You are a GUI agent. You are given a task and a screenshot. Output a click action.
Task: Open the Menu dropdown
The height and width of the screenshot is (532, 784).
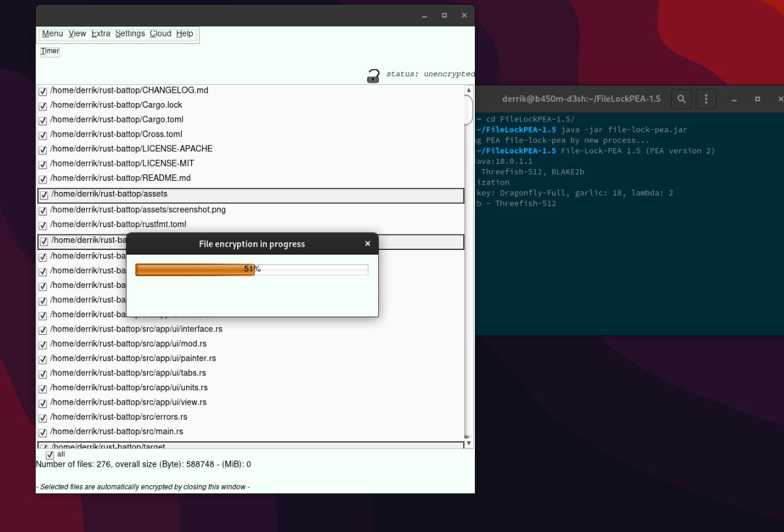tap(52, 34)
